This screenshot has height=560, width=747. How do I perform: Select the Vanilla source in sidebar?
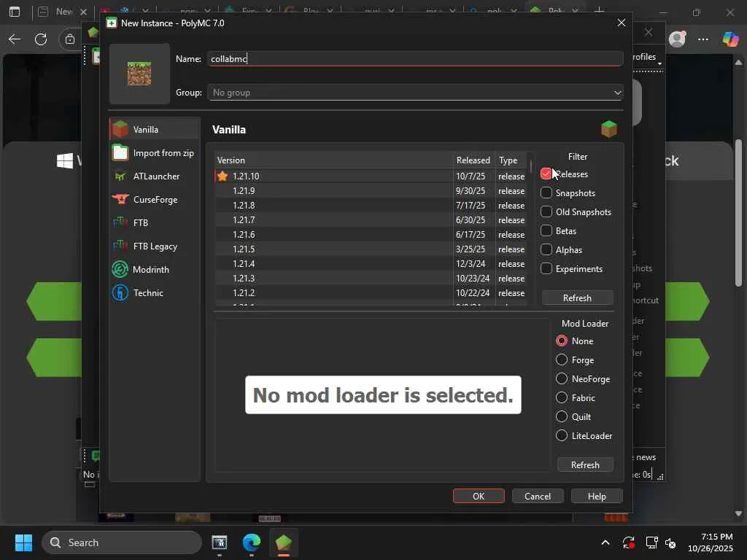(155, 130)
